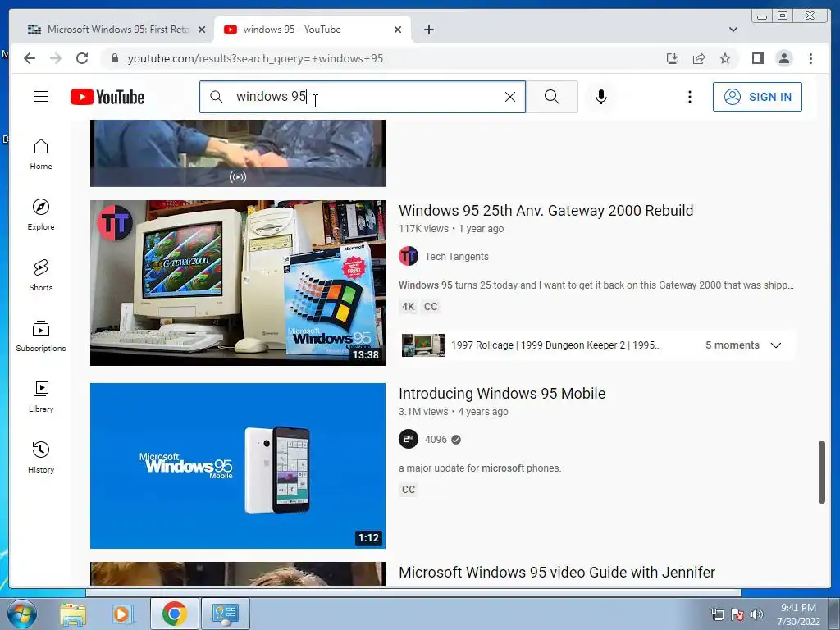Start voice search with microphone
The width and height of the screenshot is (840, 630).
tap(601, 97)
